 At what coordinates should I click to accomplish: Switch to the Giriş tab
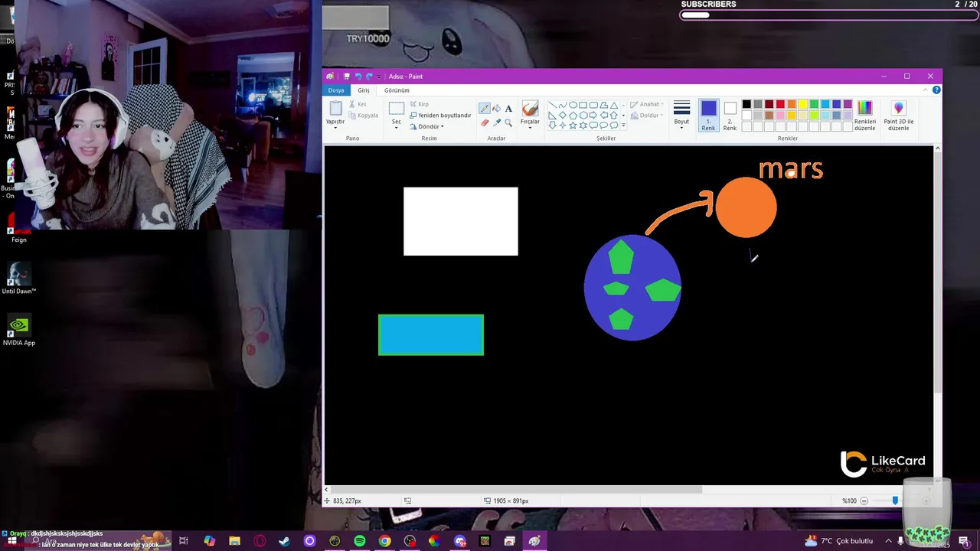[364, 90]
